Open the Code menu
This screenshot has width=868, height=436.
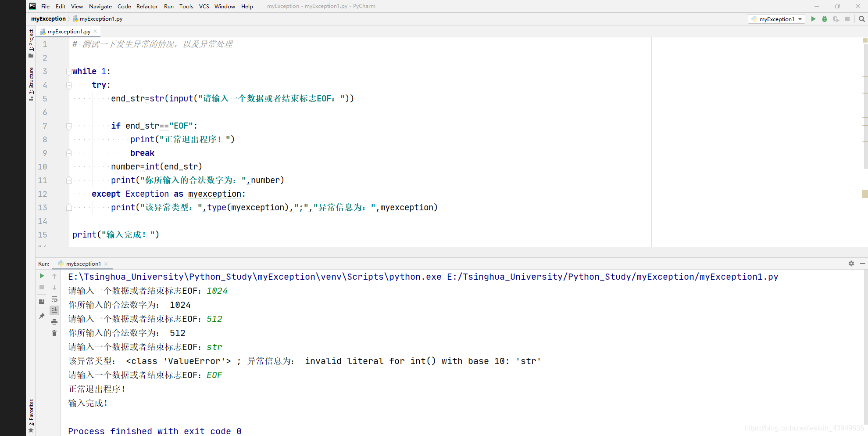click(124, 6)
